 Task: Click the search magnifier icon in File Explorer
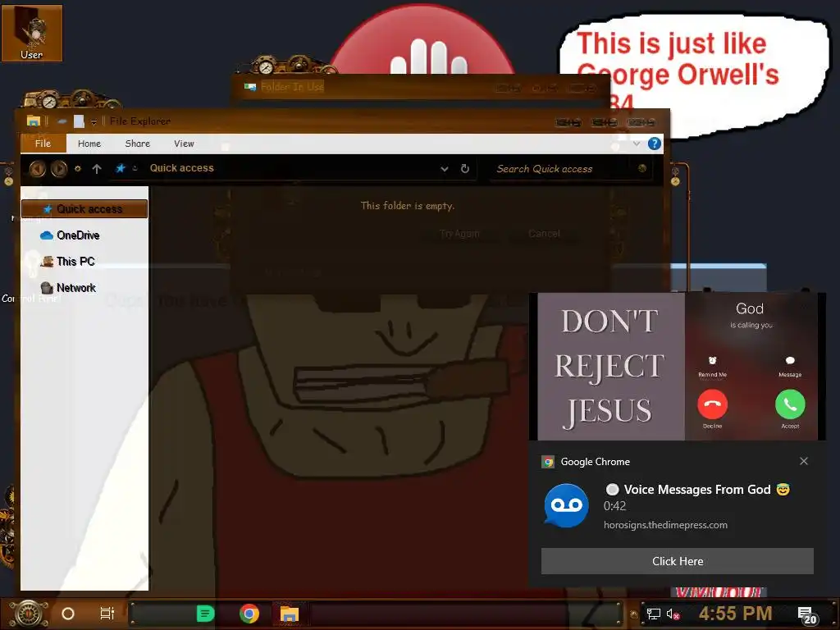coord(641,168)
